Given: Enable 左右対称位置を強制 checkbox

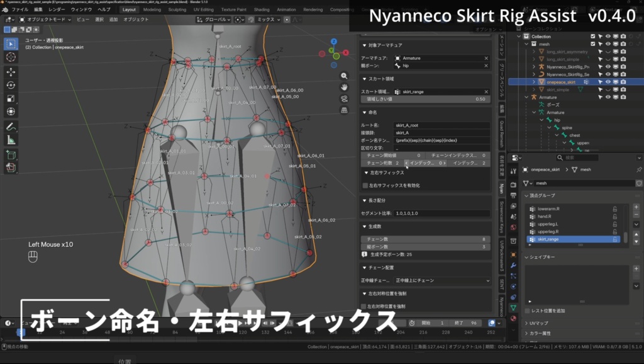Looking at the screenshot, I should [364, 307].
